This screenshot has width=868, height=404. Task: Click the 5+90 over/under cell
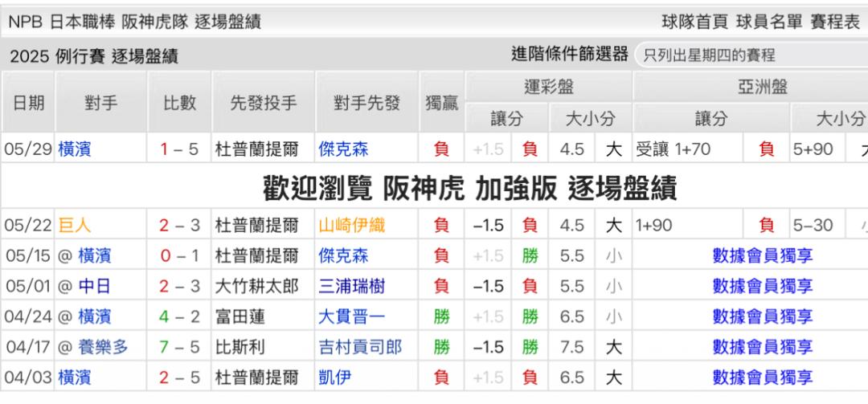(x=817, y=149)
